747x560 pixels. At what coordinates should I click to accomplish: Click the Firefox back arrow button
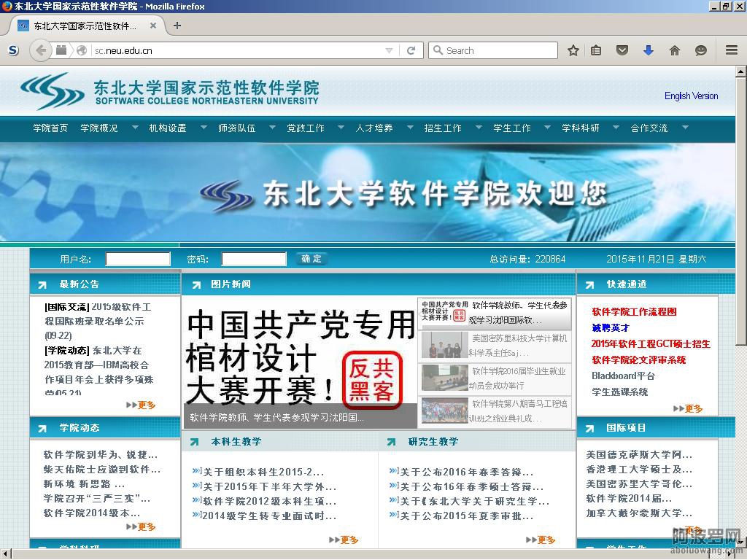[41, 50]
